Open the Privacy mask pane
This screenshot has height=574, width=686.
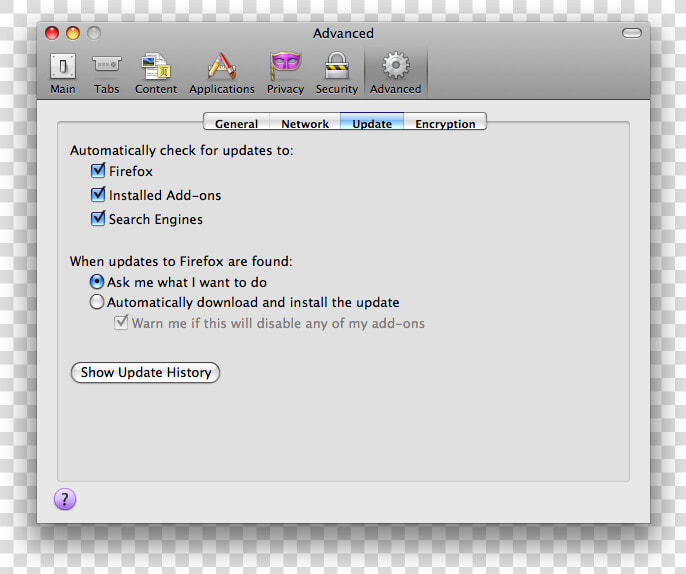pyautogui.click(x=285, y=74)
